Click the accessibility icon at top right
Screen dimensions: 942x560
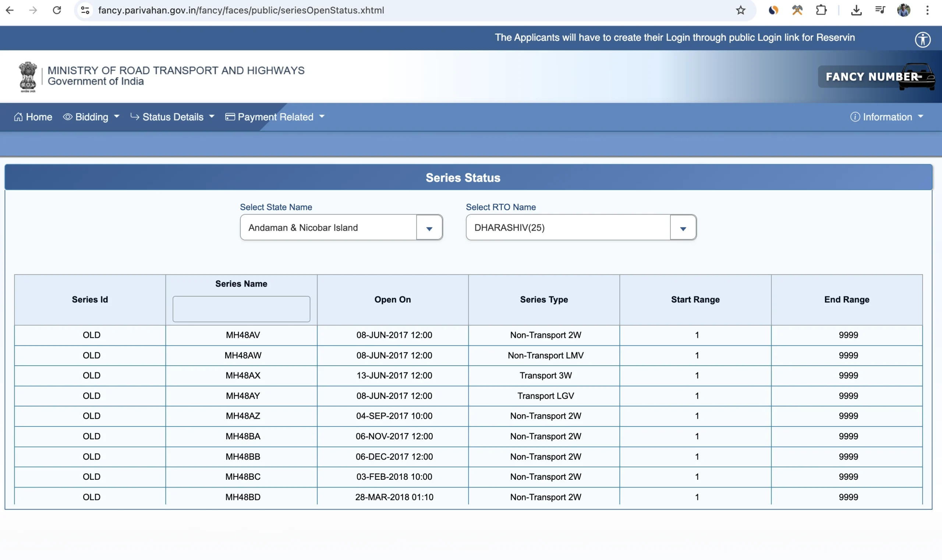(x=924, y=40)
